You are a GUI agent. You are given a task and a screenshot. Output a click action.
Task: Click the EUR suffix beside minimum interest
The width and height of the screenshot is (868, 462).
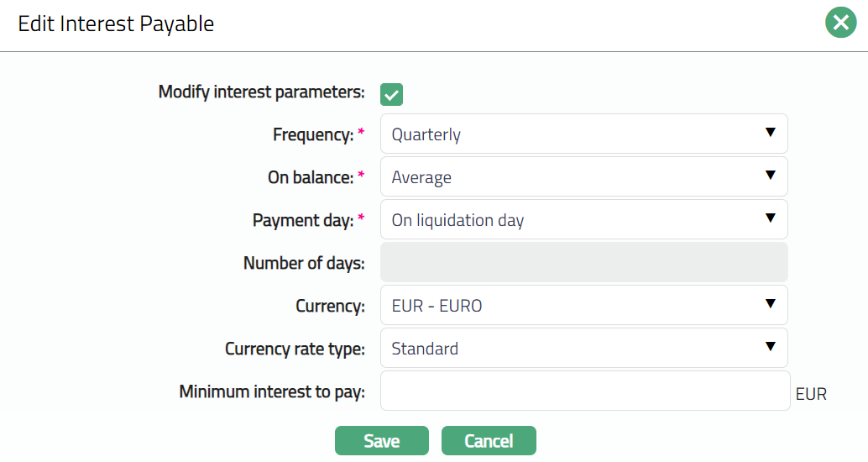(x=811, y=393)
